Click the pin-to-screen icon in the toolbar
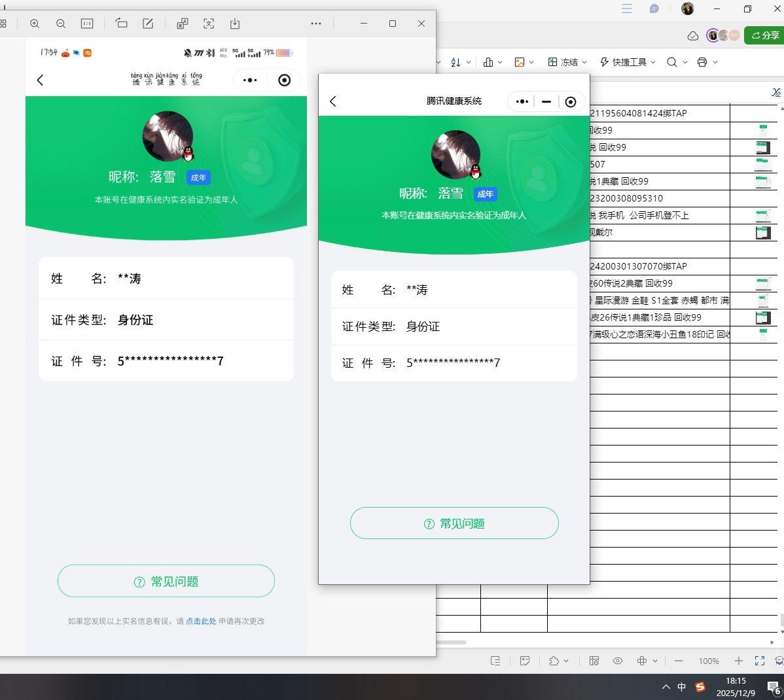The width and height of the screenshot is (784, 700). click(x=209, y=24)
